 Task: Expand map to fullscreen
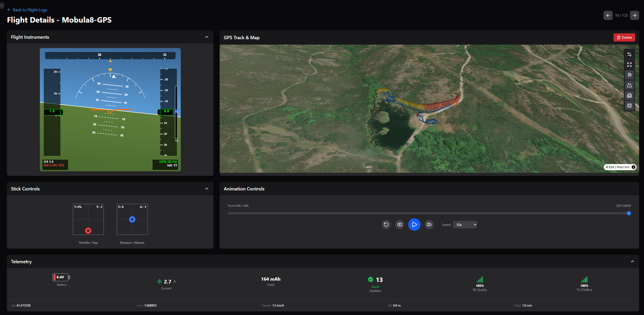[629, 65]
